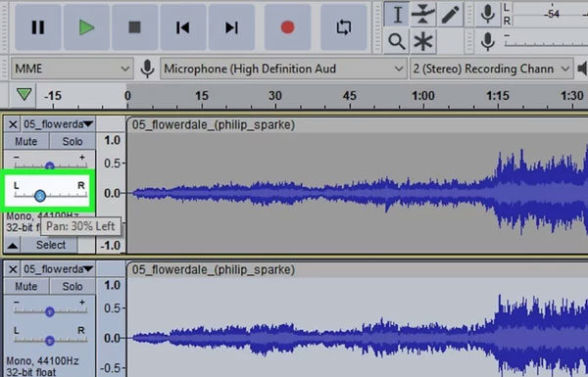Screen dimensions: 588x377
Task: Close the second 05_flowerda track
Action: [13, 269]
